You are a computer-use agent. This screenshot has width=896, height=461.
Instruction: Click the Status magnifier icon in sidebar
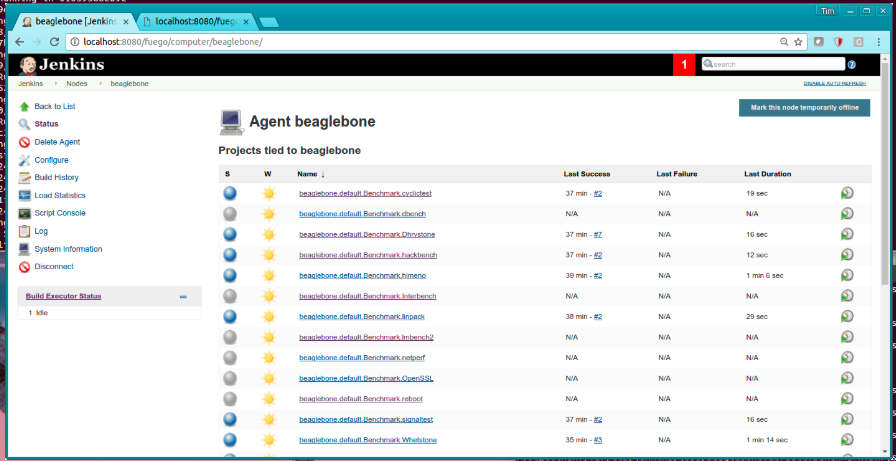[x=24, y=124]
